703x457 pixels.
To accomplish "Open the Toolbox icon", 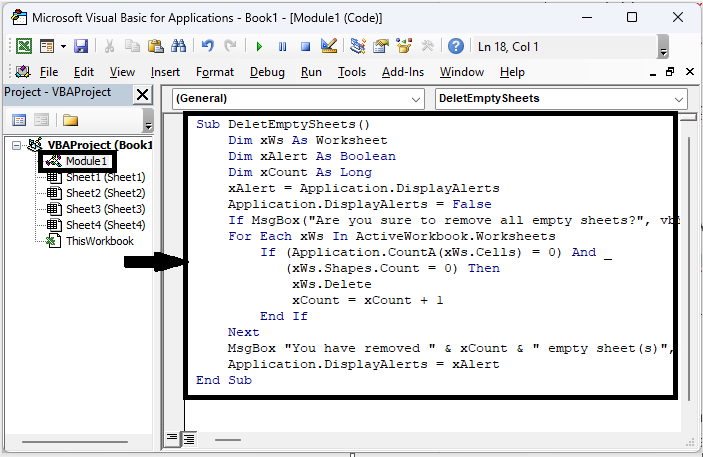I will tap(427, 46).
